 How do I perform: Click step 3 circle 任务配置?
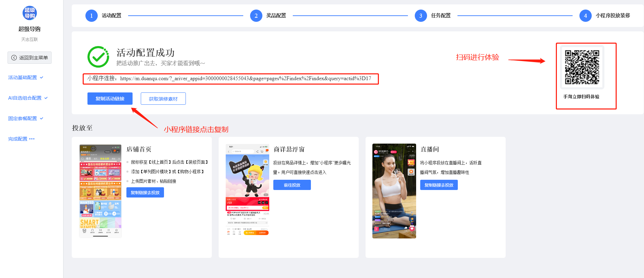[421, 16]
